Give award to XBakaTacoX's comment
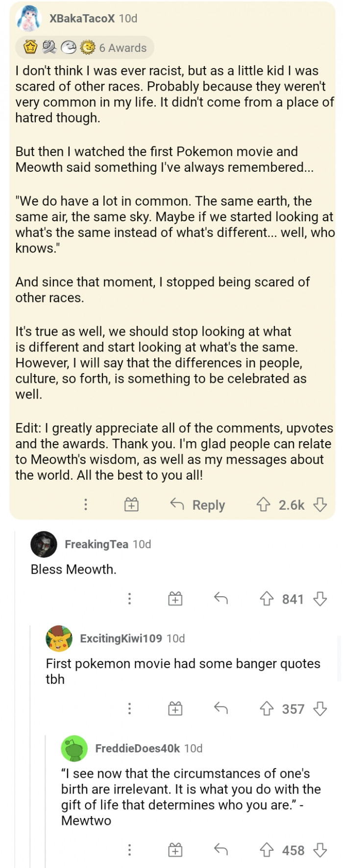 coord(131,505)
